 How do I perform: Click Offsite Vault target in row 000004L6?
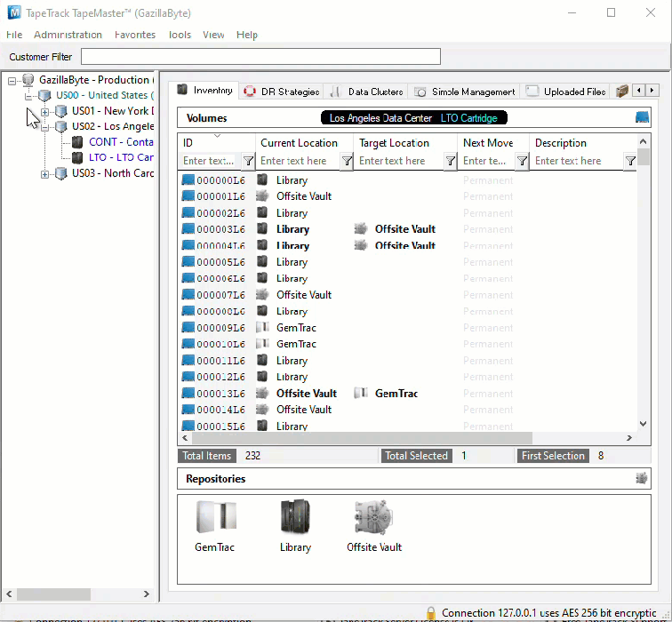[404, 245]
